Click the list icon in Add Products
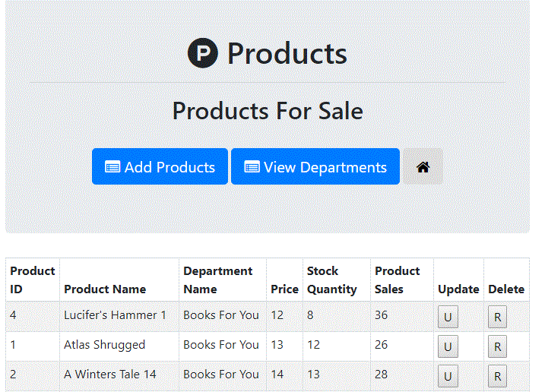The height and width of the screenshot is (392, 545). (x=112, y=167)
